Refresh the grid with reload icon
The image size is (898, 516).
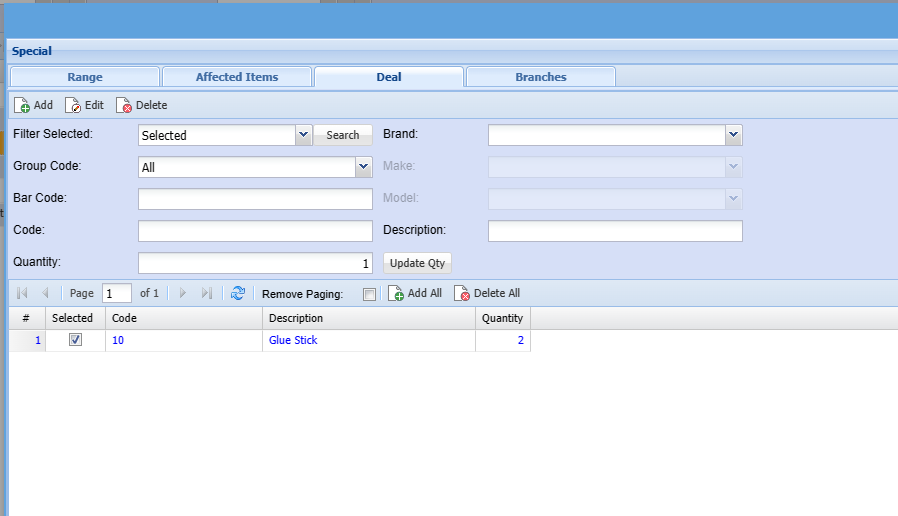tap(238, 293)
